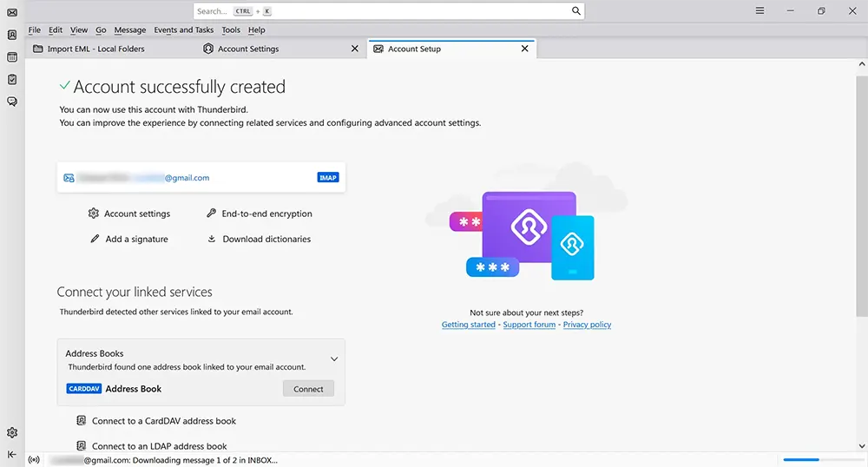Click the online status icon in status bar
868x467 pixels.
pos(35,460)
